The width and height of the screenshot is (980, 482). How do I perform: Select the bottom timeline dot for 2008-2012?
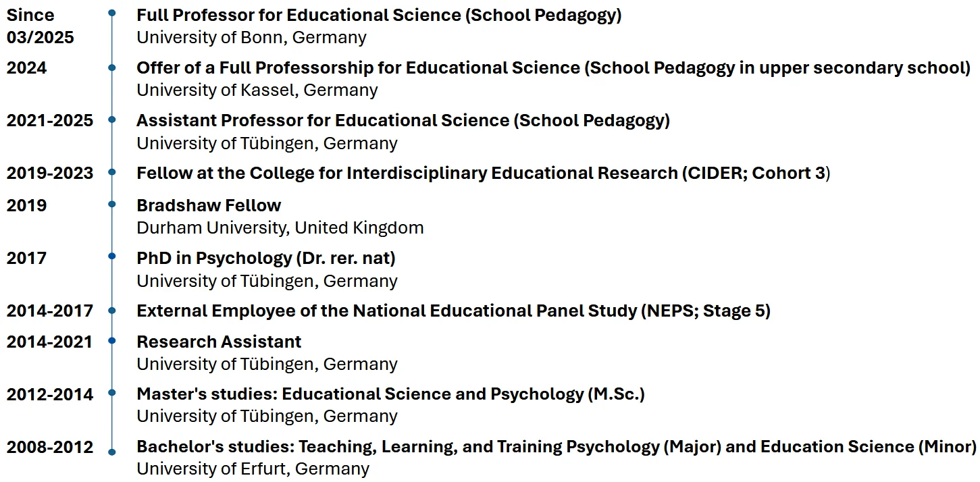click(x=112, y=451)
